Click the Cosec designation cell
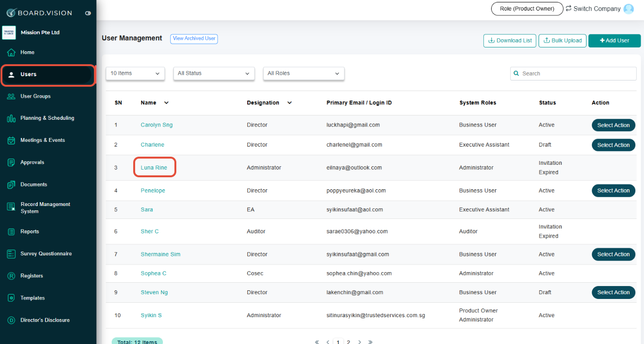644x344 pixels. coord(255,274)
